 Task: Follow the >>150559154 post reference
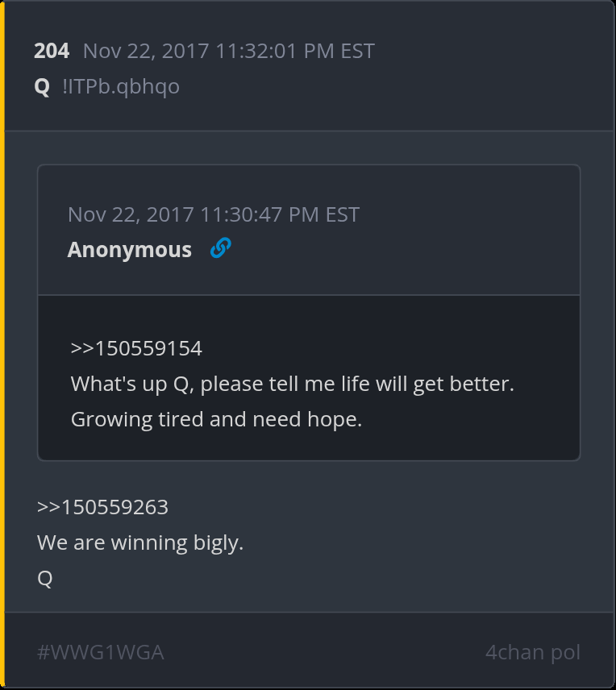(136, 348)
